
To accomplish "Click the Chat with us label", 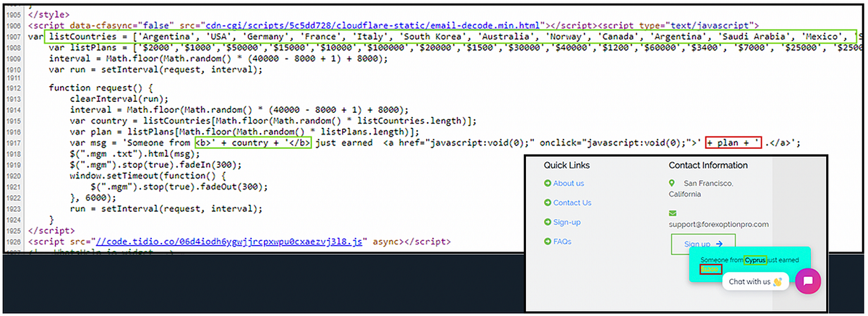I will point(749,281).
